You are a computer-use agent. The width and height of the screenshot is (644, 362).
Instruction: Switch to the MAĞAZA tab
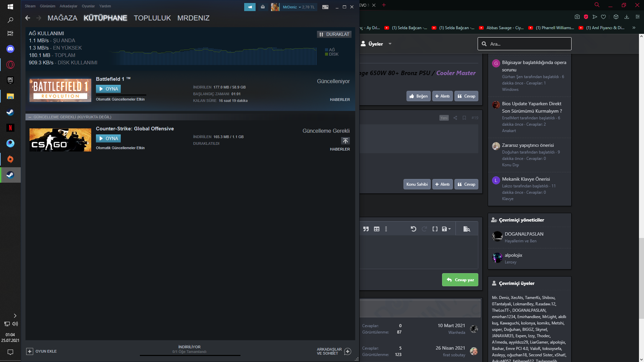62,18
